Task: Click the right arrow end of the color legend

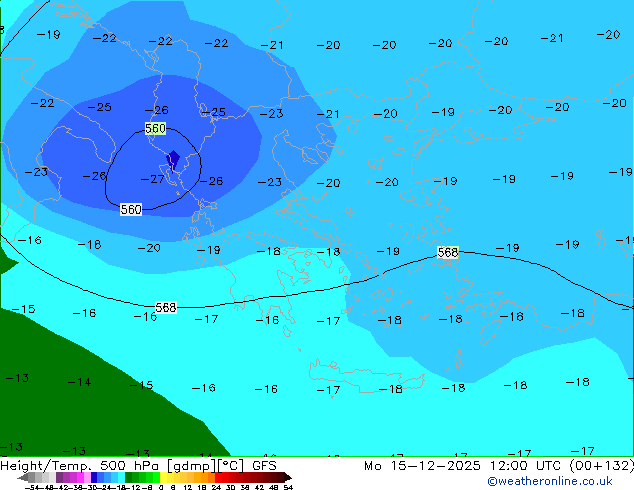Action: point(288,477)
